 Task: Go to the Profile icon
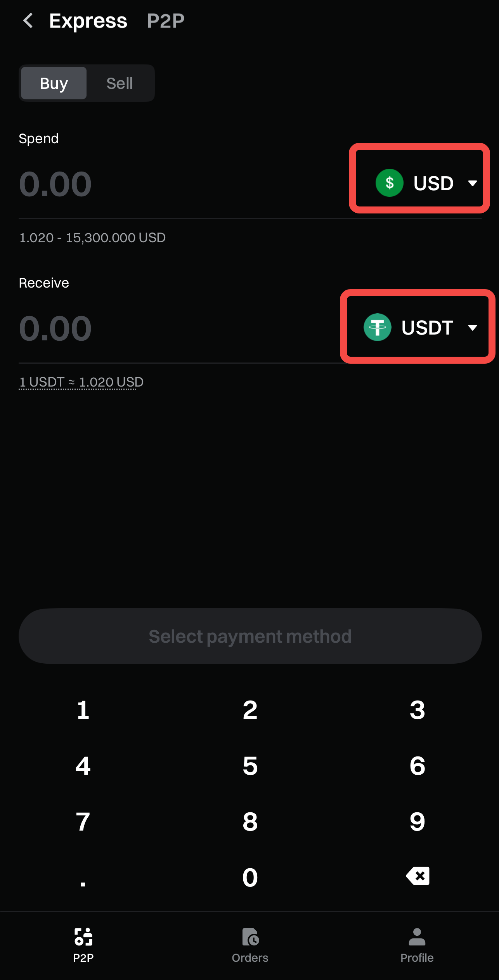[417, 937]
